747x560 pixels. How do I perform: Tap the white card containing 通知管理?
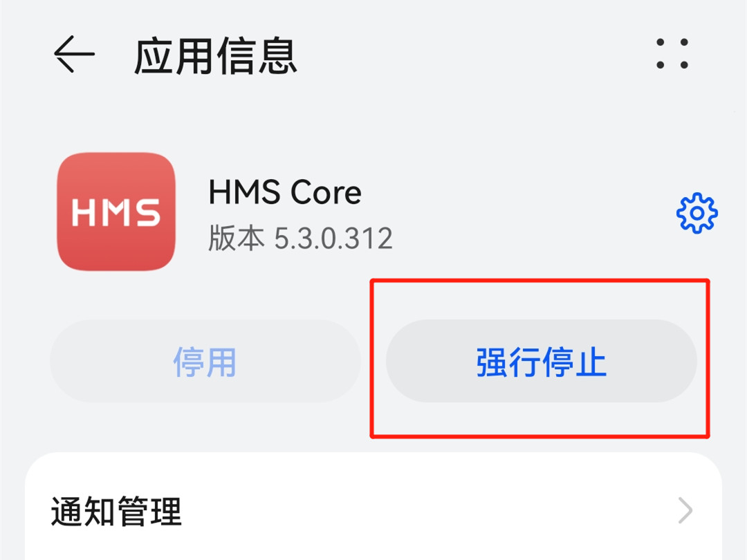pyautogui.click(x=373, y=506)
